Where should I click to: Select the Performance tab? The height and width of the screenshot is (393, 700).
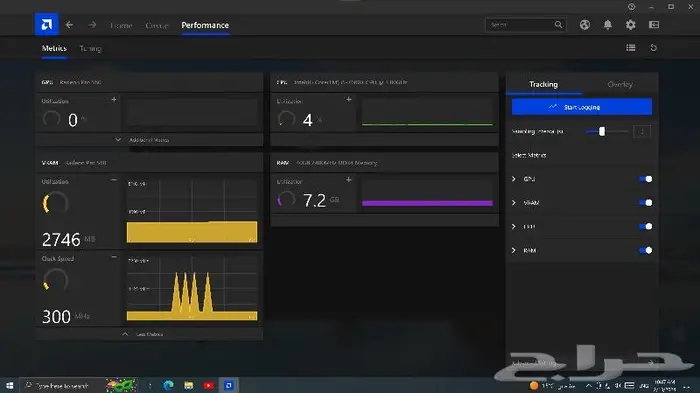205,25
